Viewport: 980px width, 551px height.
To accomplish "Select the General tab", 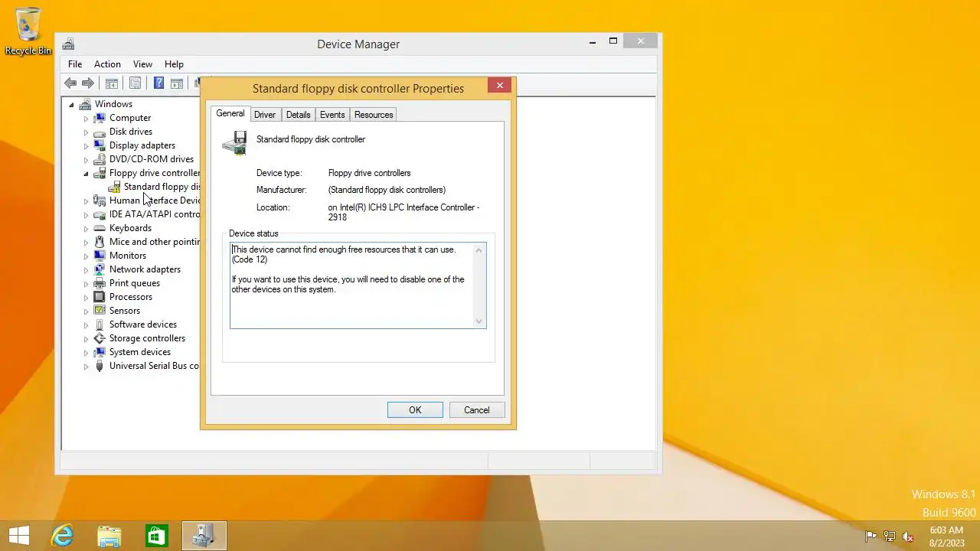I will pyautogui.click(x=230, y=113).
